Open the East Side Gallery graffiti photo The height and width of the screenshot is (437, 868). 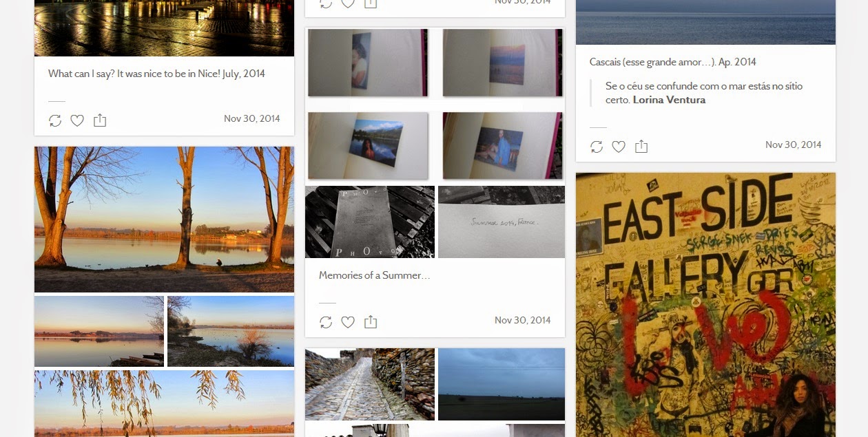705,304
